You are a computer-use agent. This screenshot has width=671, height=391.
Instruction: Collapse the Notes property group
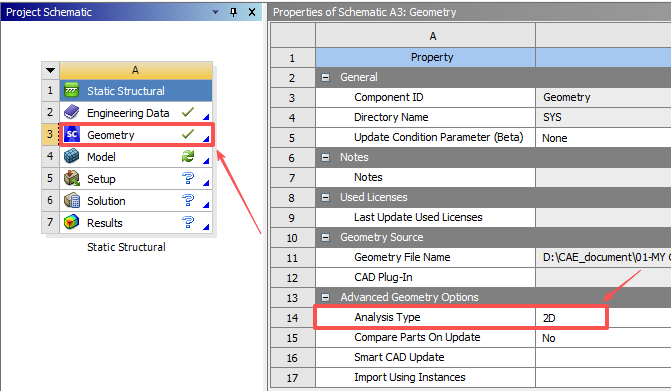(325, 157)
